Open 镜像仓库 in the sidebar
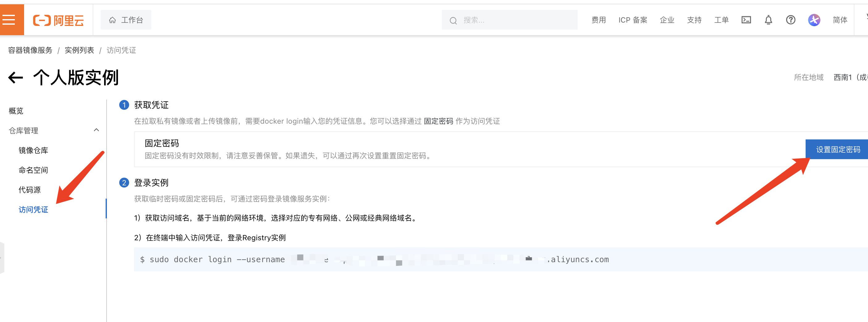 [33, 151]
